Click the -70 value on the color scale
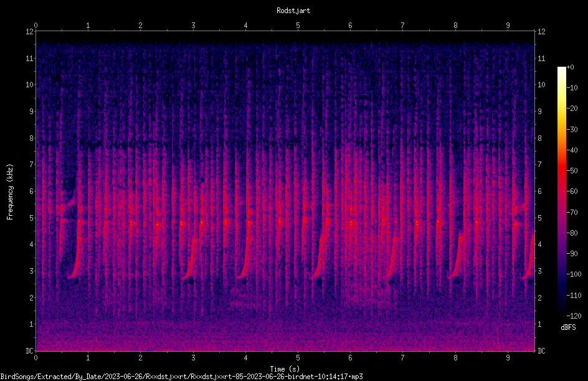The height and width of the screenshot is (381, 588). point(572,213)
